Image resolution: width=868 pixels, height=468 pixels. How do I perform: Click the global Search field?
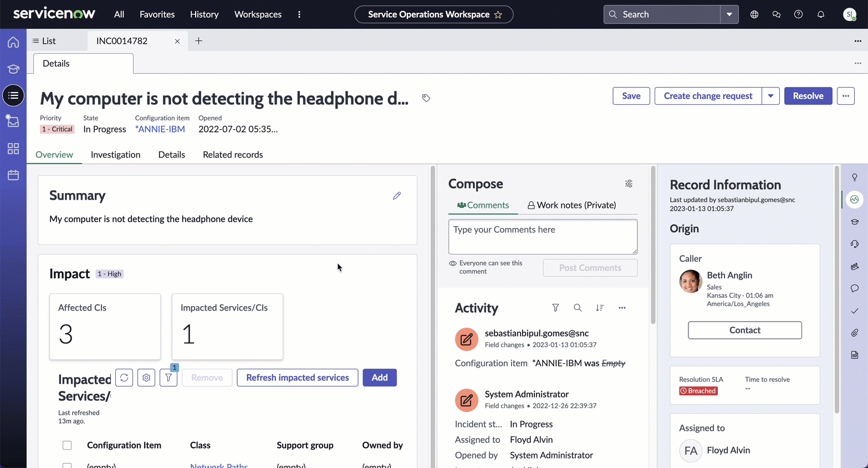click(662, 14)
